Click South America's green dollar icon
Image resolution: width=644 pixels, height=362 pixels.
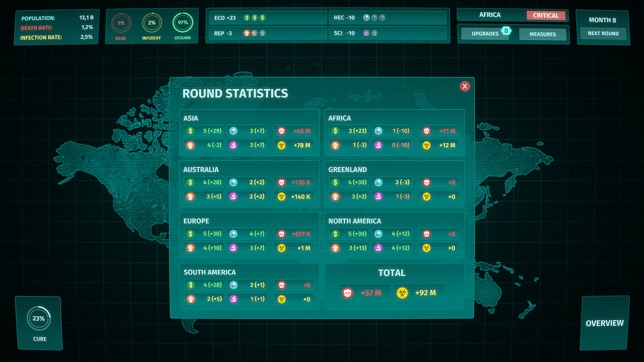(191, 285)
